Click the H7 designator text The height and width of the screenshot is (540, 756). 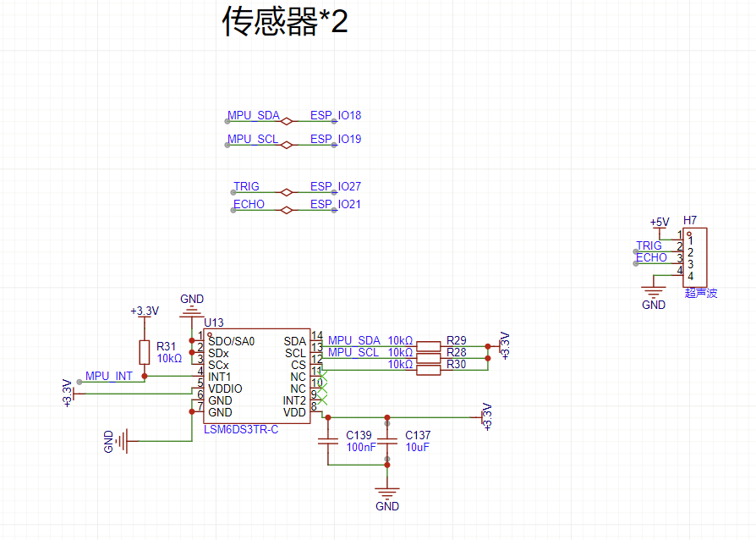tap(690, 221)
